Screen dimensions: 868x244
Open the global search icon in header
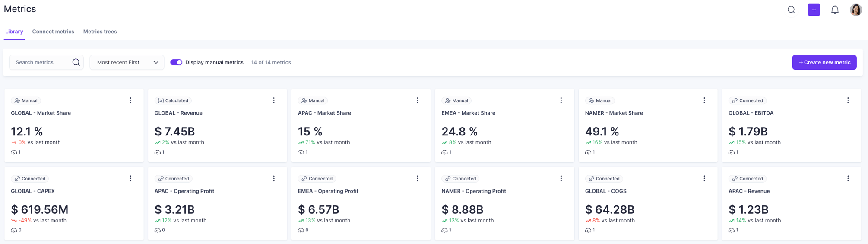pyautogui.click(x=791, y=10)
